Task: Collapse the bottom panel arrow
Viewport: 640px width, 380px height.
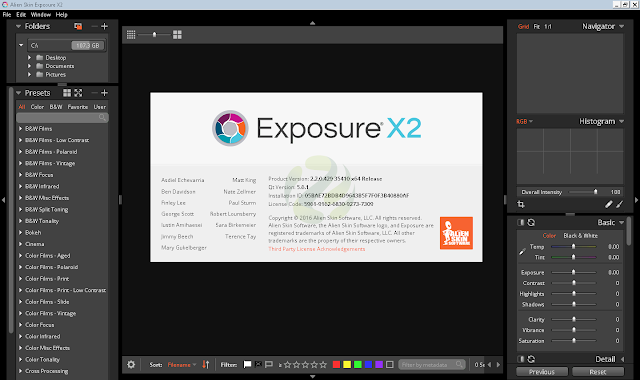Action: coord(313,376)
